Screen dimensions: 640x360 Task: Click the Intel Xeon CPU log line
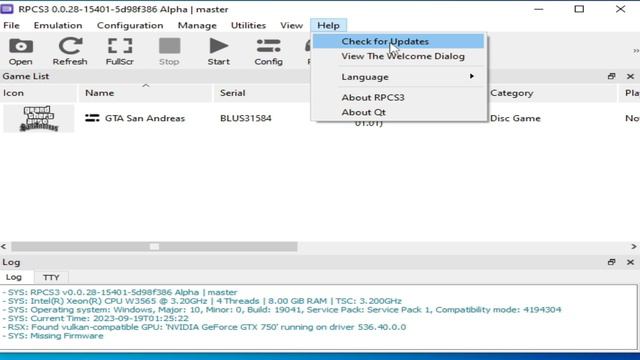click(x=202, y=301)
